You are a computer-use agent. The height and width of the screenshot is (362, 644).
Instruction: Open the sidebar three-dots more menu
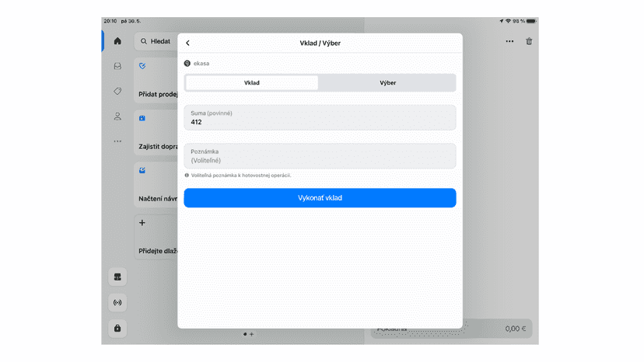(117, 141)
